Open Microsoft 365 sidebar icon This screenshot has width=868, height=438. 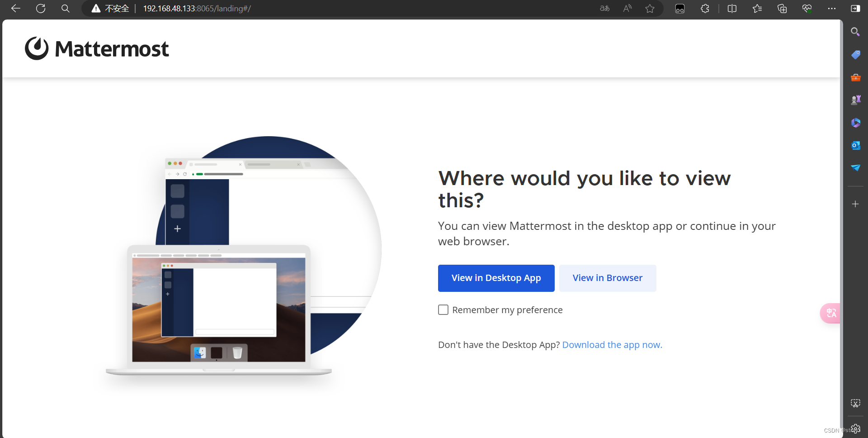(x=855, y=123)
